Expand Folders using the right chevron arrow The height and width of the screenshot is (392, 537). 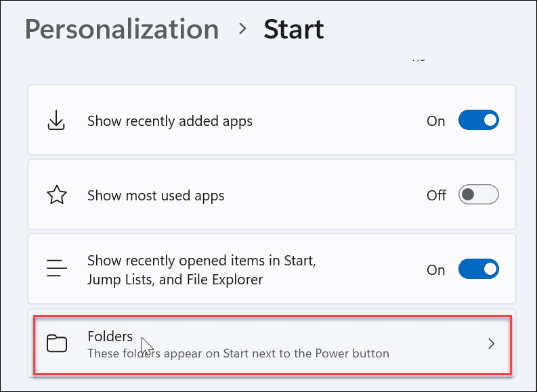(x=492, y=344)
